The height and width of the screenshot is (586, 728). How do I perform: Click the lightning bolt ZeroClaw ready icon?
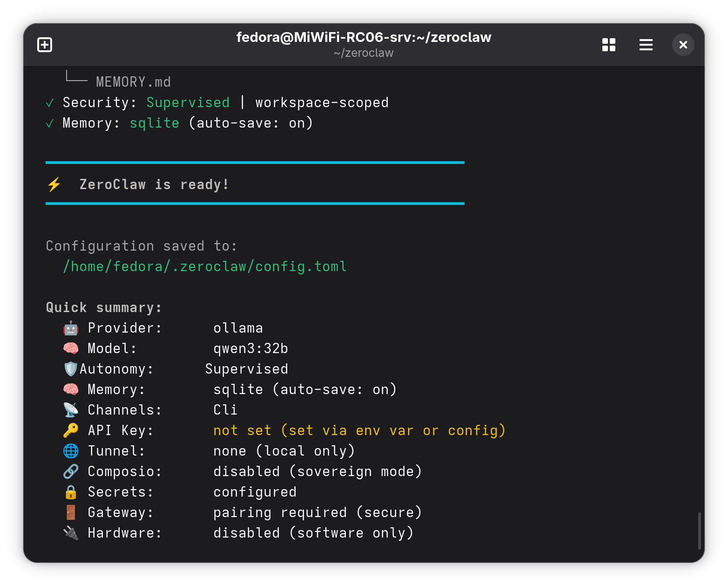[54, 184]
